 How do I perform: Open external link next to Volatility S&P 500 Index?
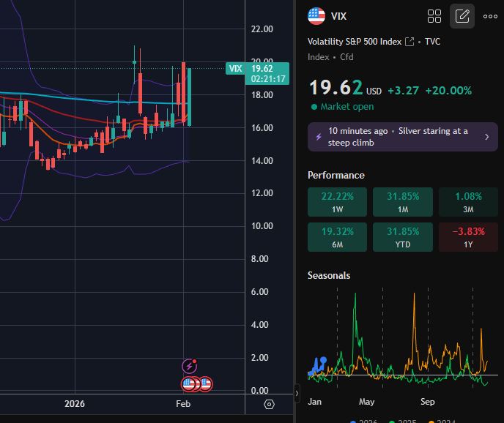(x=409, y=42)
